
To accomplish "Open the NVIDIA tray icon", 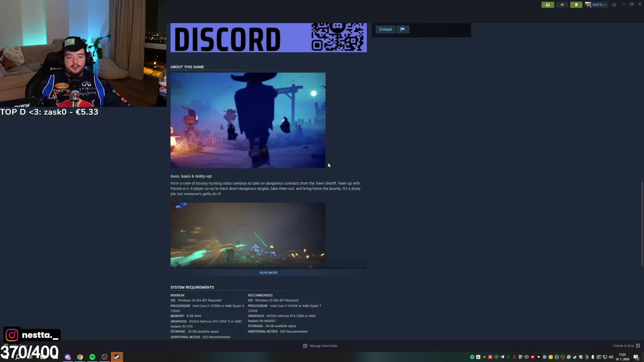I will pos(484,357).
